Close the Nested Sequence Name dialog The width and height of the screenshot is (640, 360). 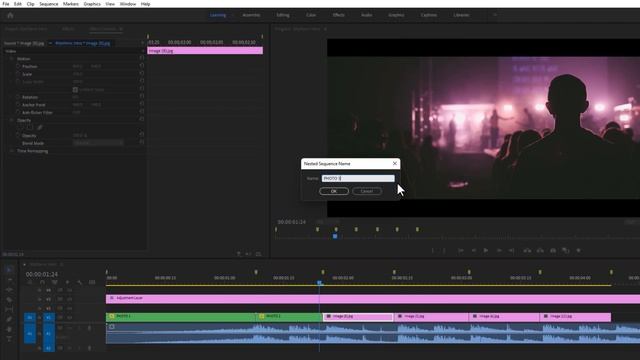(395, 163)
